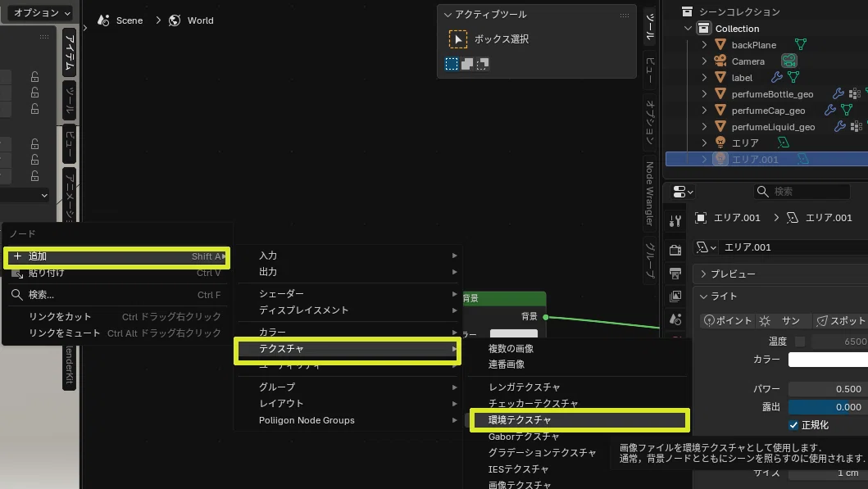Open the properties editor display mode dropdown
Screen dimensions: 868x489
click(683, 192)
